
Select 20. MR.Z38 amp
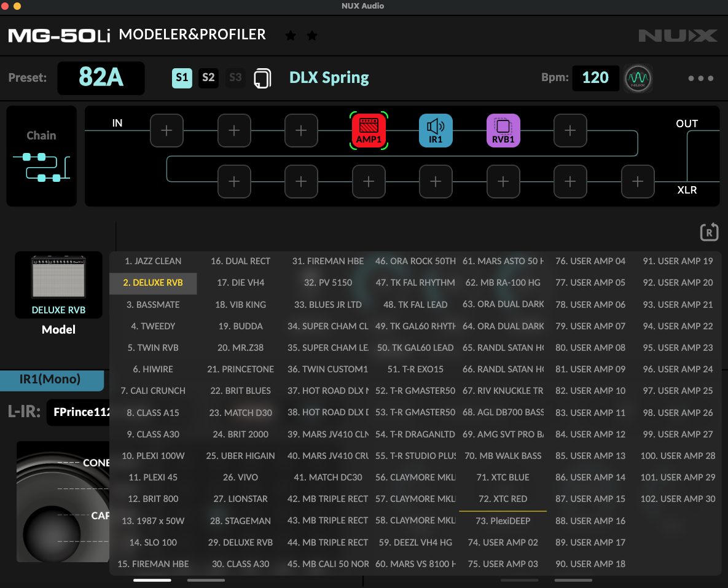[x=240, y=348]
